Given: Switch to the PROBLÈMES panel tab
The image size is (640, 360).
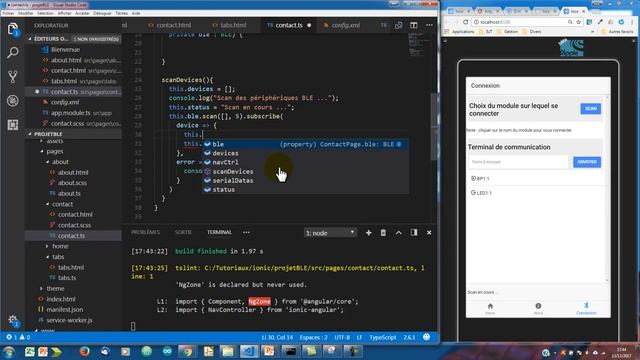Looking at the screenshot, I should pyautogui.click(x=145, y=232).
